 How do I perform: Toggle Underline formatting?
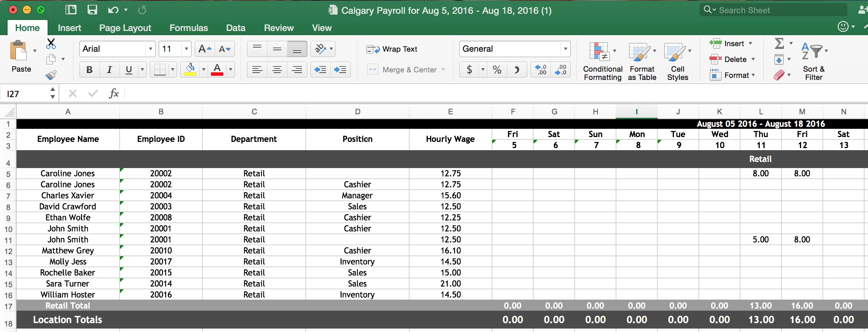[129, 70]
